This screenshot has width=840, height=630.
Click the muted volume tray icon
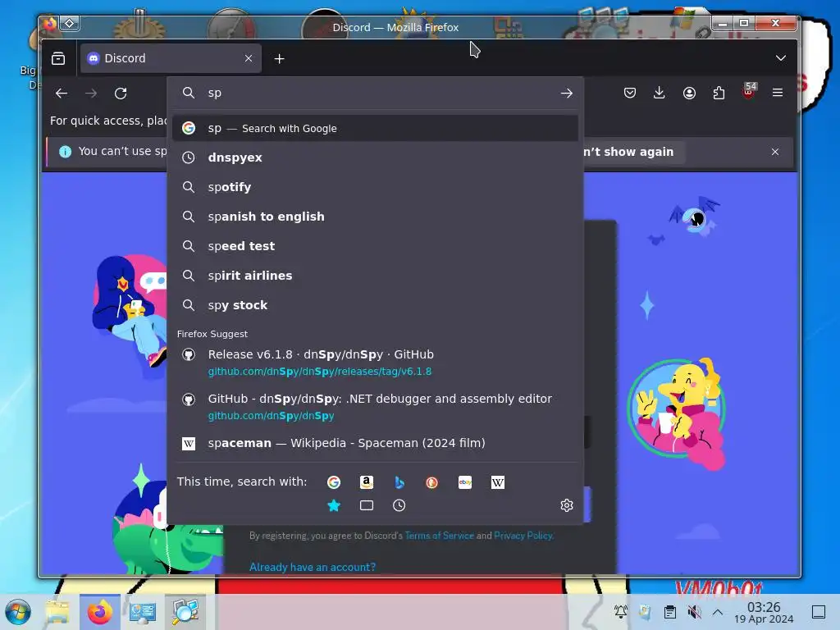pyautogui.click(x=694, y=611)
